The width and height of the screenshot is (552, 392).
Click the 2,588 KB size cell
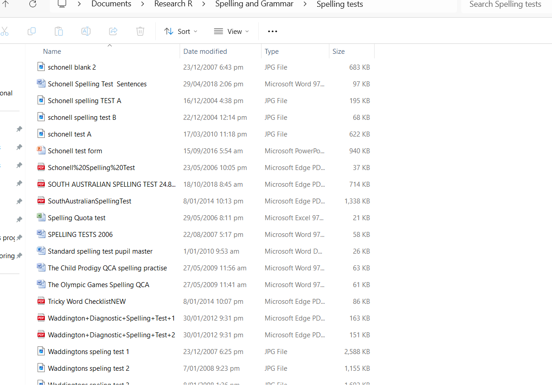[357, 351]
